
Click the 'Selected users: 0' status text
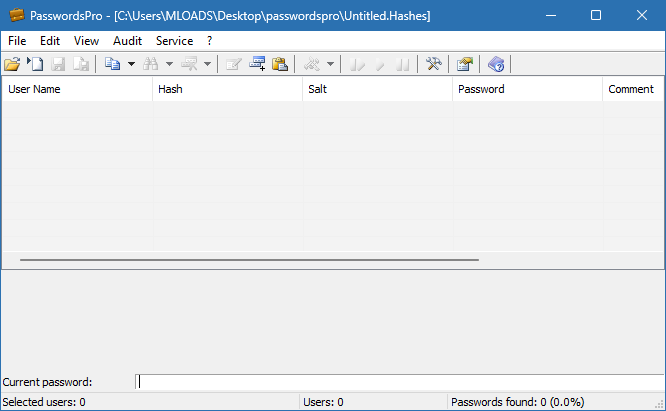point(44,402)
